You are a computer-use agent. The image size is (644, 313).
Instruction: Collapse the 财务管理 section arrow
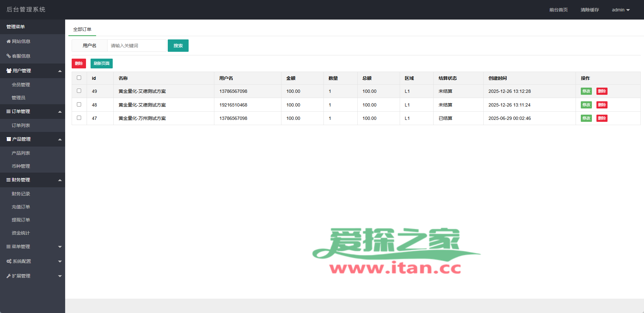tap(60, 180)
